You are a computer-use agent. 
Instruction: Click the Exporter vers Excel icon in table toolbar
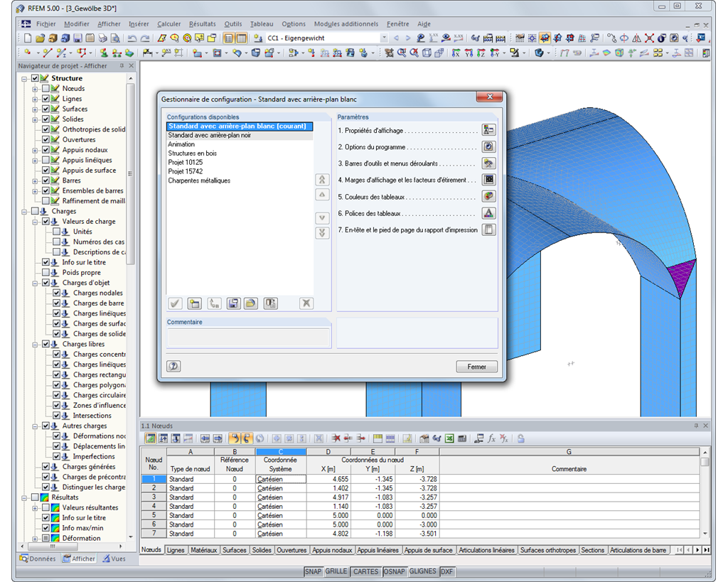448,438
